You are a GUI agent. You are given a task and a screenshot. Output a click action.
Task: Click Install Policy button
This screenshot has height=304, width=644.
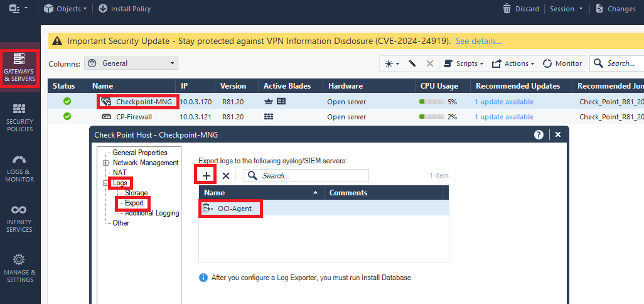(124, 9)
